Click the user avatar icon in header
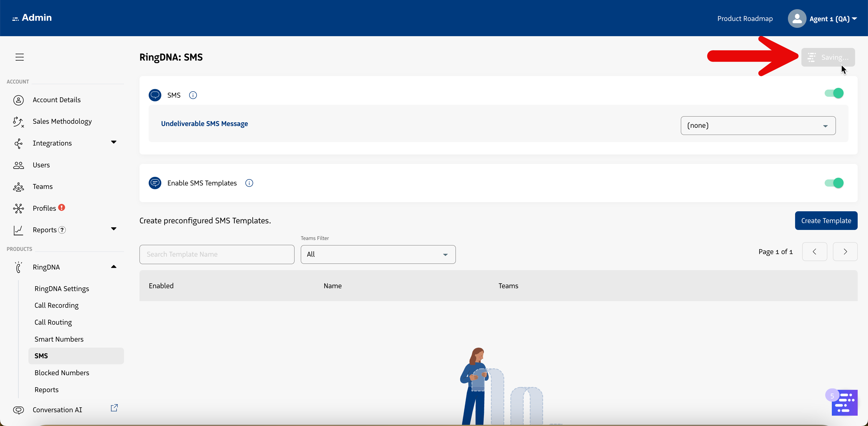This screenshot has height=426, width=868. click(797, 19)
